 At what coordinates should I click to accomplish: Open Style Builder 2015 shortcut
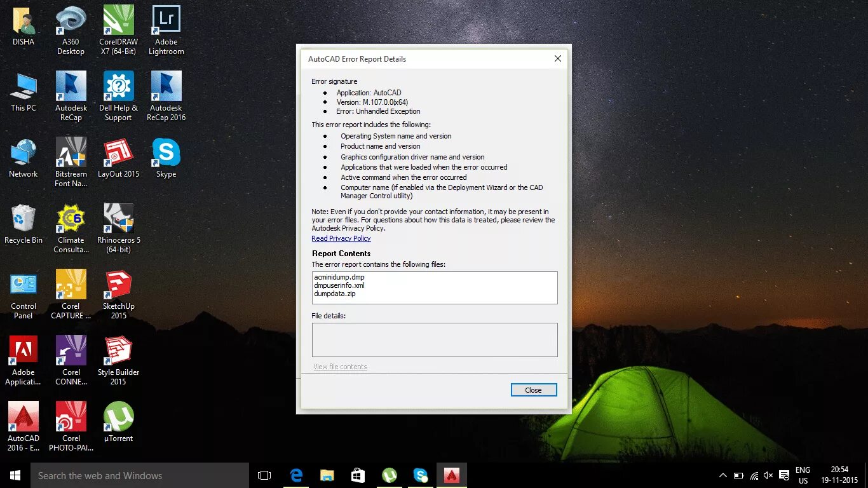(x=118, y=360)
